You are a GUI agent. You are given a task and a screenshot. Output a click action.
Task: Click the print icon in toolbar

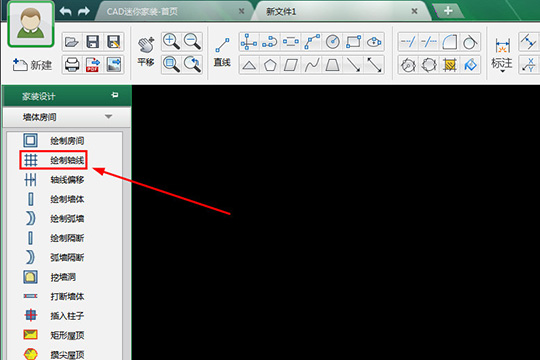point(72,65)
